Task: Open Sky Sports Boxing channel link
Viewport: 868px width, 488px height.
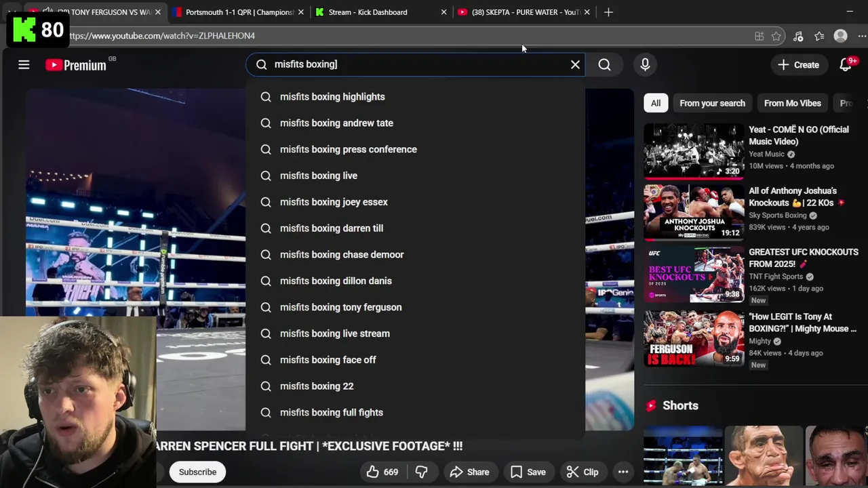Action: pyautogui.click(x=778, y=216)
